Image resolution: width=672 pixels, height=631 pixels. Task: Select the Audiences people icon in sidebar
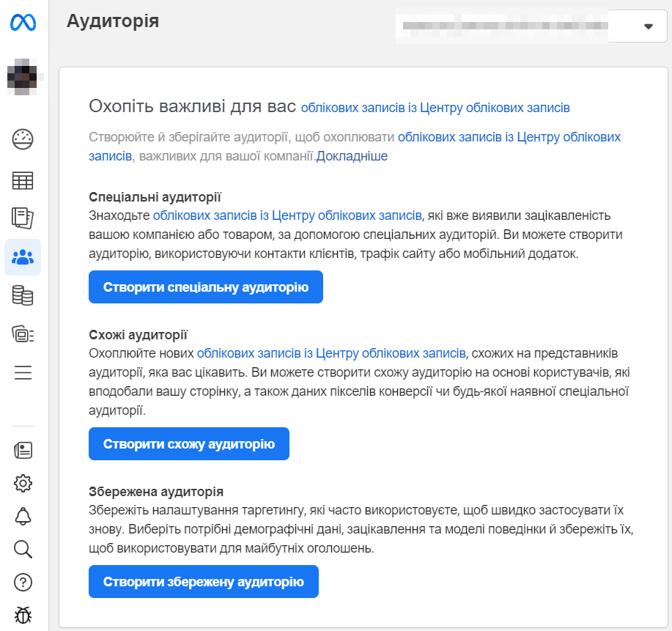(x=23, y=257)
